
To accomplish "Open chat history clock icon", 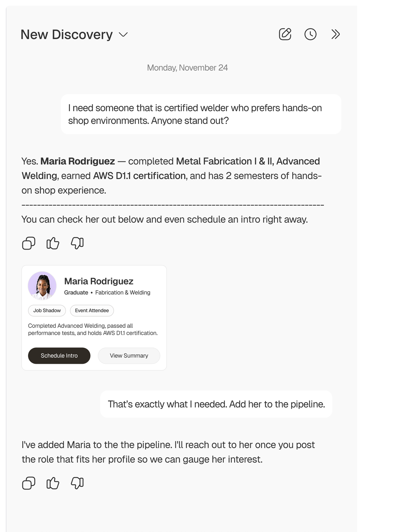I will click(310, 34).
